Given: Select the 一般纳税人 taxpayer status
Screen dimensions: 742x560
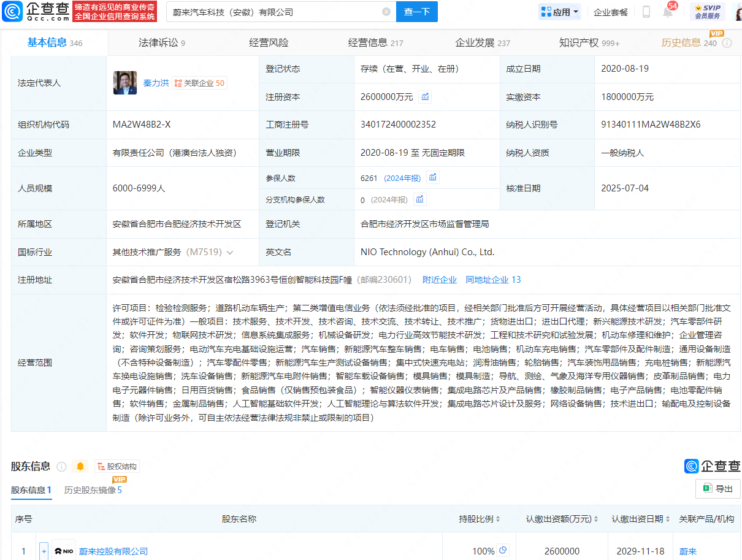Looking at the screenshot, I should pyautogui.click(x=623, y=153).
